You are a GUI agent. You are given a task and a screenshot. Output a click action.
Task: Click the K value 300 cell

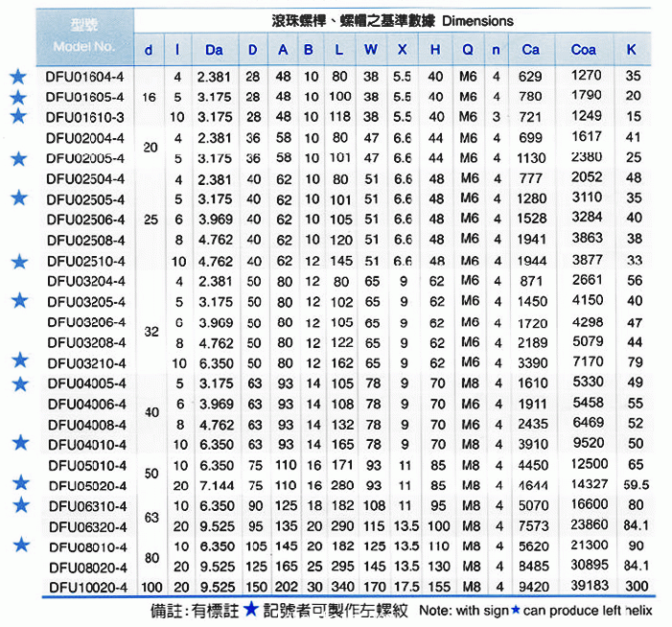pyautogui.click(x=633, y=586)
